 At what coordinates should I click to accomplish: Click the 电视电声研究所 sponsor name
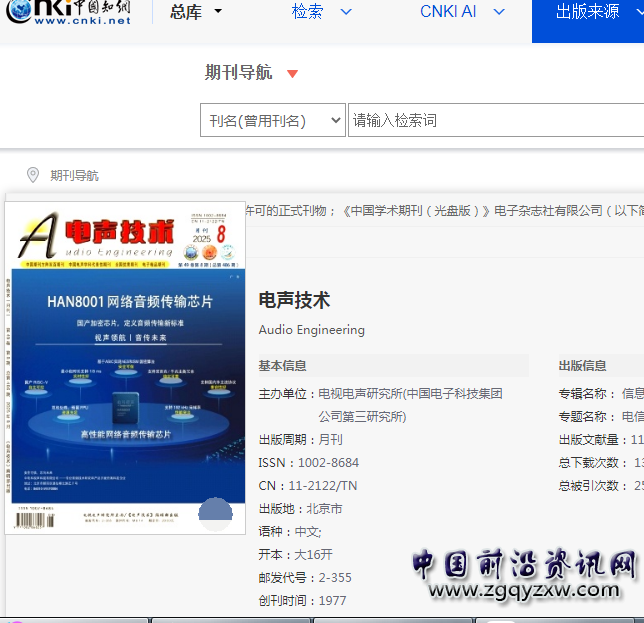tap(410, 394)
